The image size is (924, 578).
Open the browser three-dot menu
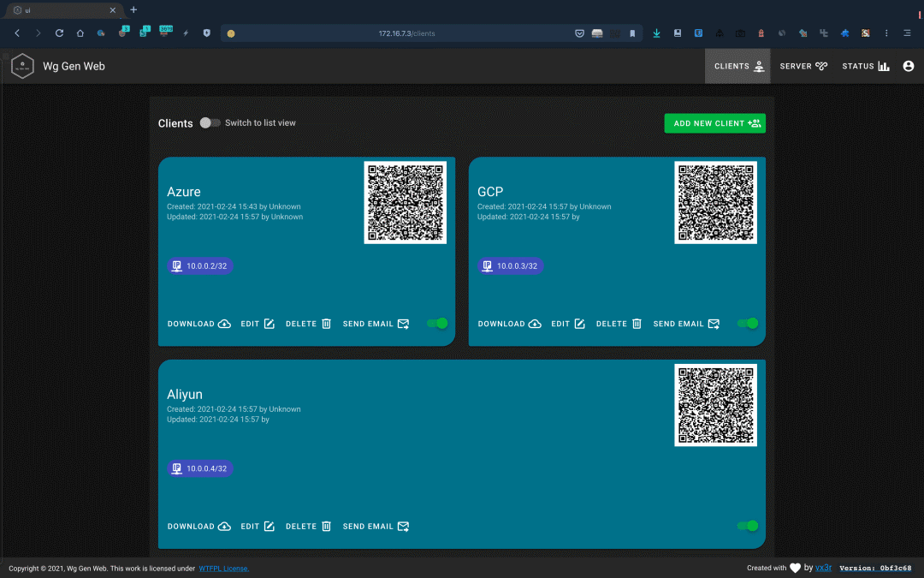(x=885, y=33)
